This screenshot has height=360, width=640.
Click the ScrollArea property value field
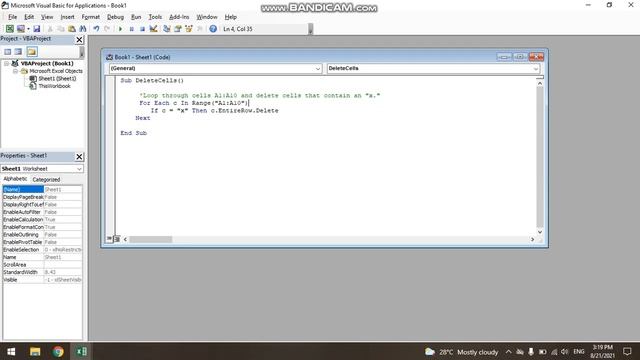63,265
